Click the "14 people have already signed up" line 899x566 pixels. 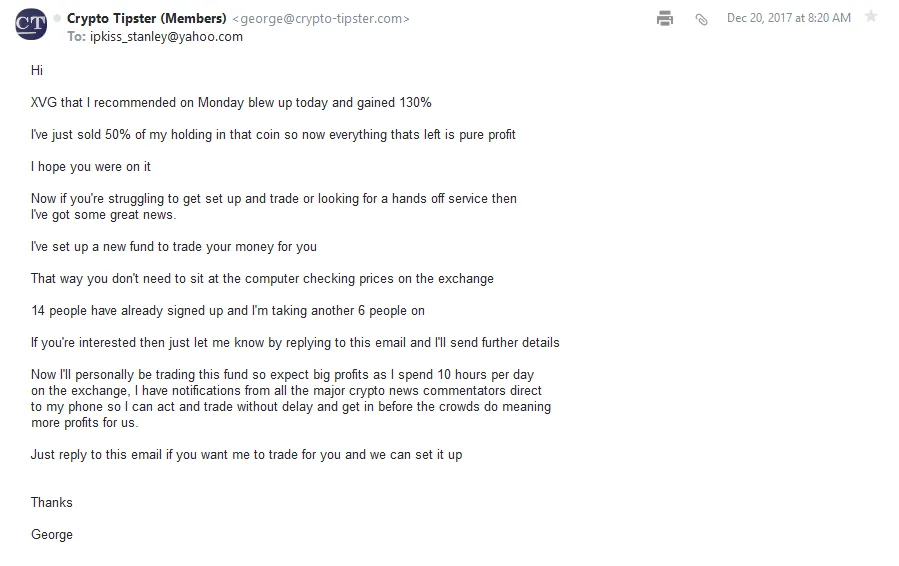tap(228, 311)
